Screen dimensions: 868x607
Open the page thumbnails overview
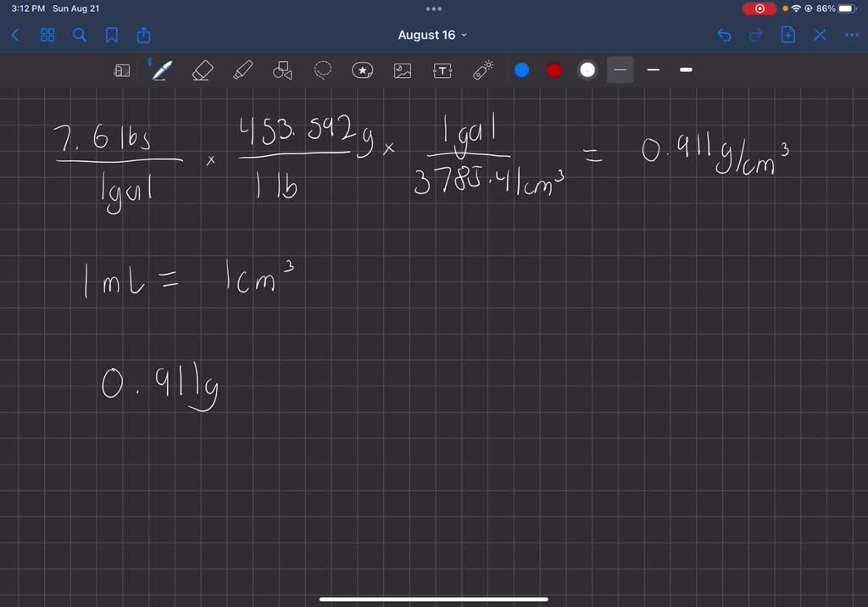pos(47,35)
